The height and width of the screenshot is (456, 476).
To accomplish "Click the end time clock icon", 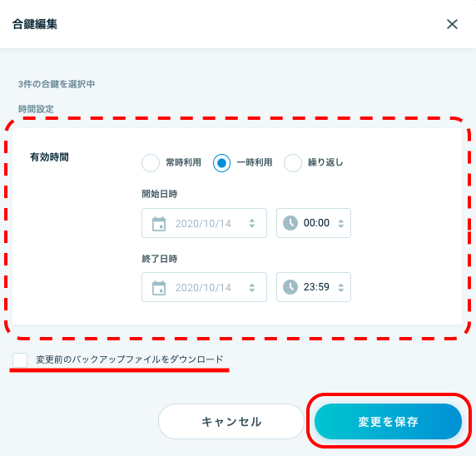I will pos(290,287).
